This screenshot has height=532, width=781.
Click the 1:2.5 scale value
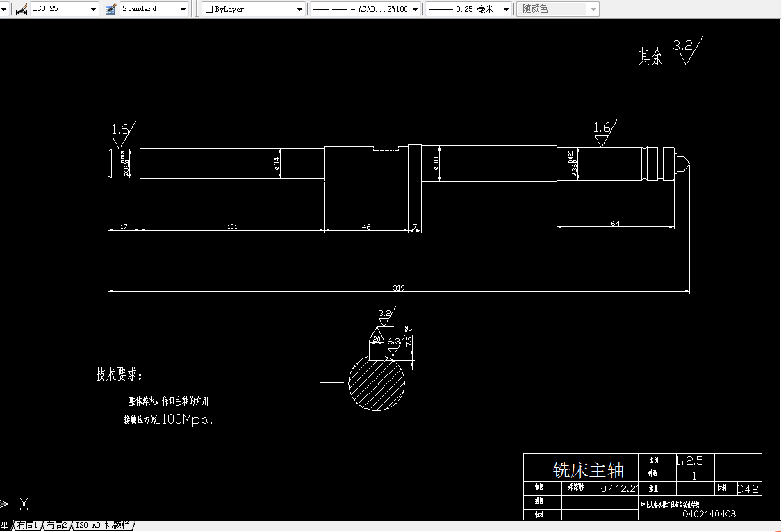coord(690,461)
